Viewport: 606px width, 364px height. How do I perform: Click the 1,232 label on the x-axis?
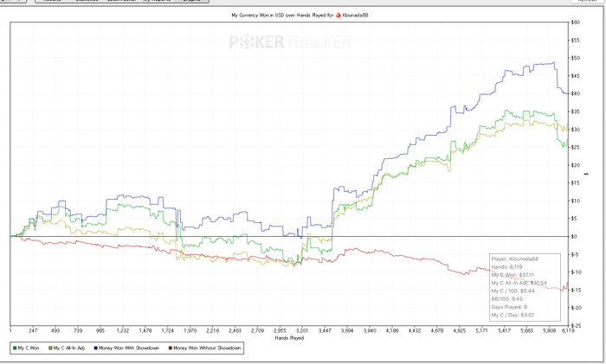(x=123, y=331)
